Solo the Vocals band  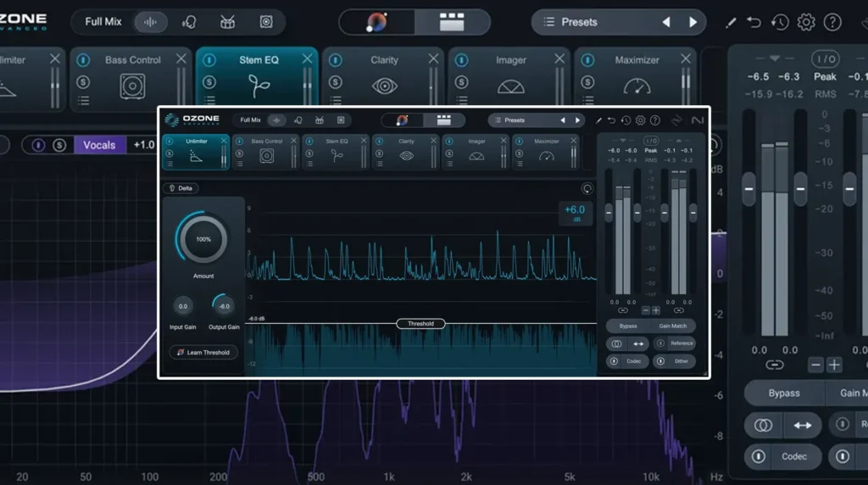[59, 145]
